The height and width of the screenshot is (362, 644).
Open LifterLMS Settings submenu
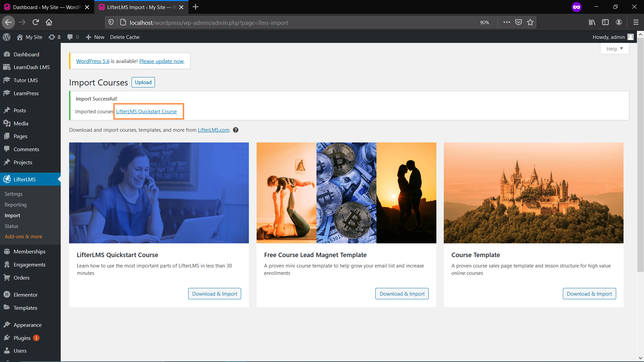tap(13, 194)
